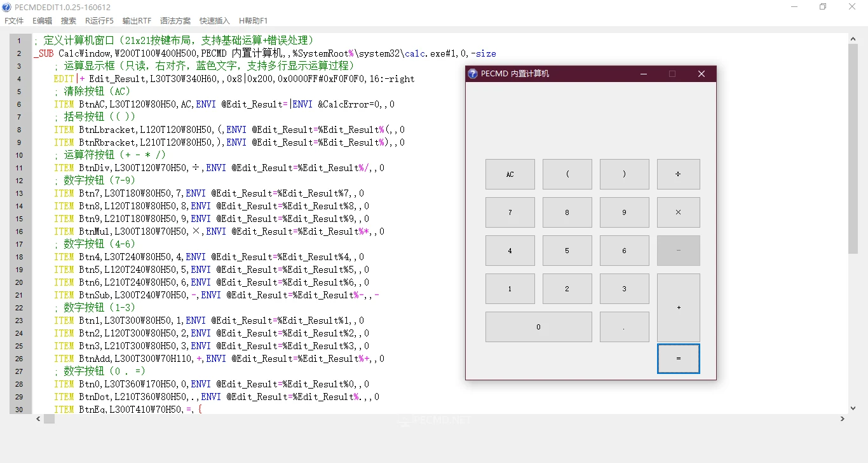The image size is (868, 463).
Task: Open the 文件 menu
Action: [x=13, y=20]
